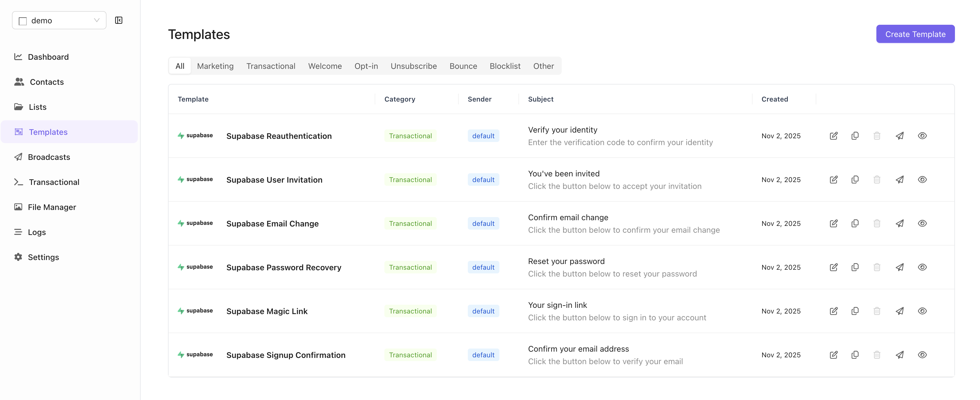Open the Broadcasts panel
Screen dimensions: 980x400
pyautogui.click(x=49, y=157)
